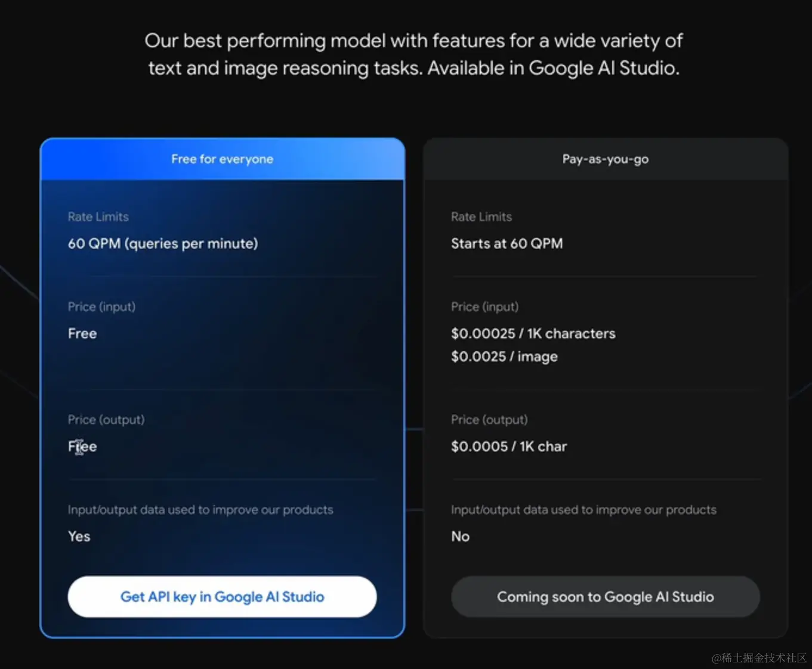Click the $0.00025 / 1K characters price
The width and height of the screenshot is (812, 669).
533,333
